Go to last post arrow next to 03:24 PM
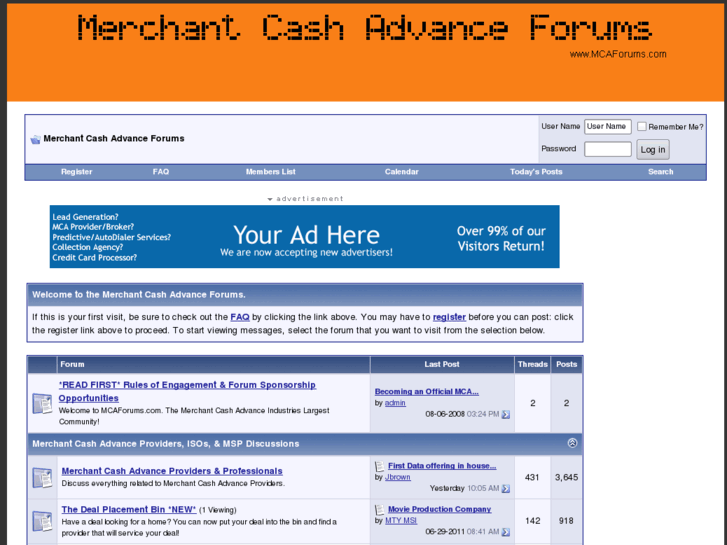The height and width of the screenshot is (545, 727). [x=506, y=414]
